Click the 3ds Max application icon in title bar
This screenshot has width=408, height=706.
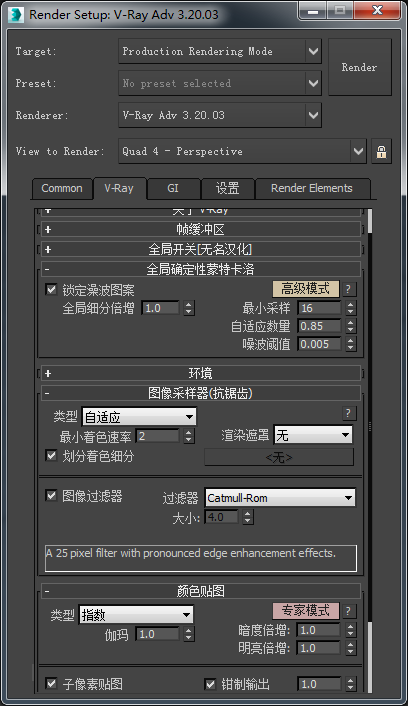[x=16, y=14]
